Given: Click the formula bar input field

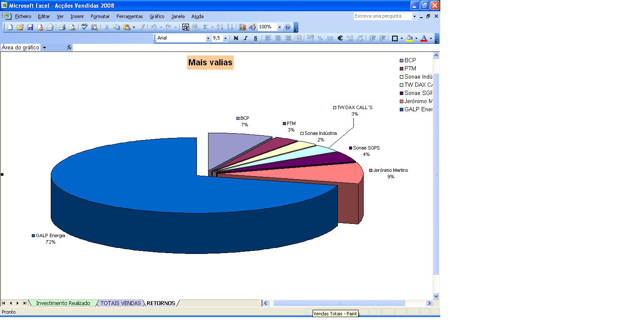Looking at the screenshot, I should click(256, 48).
